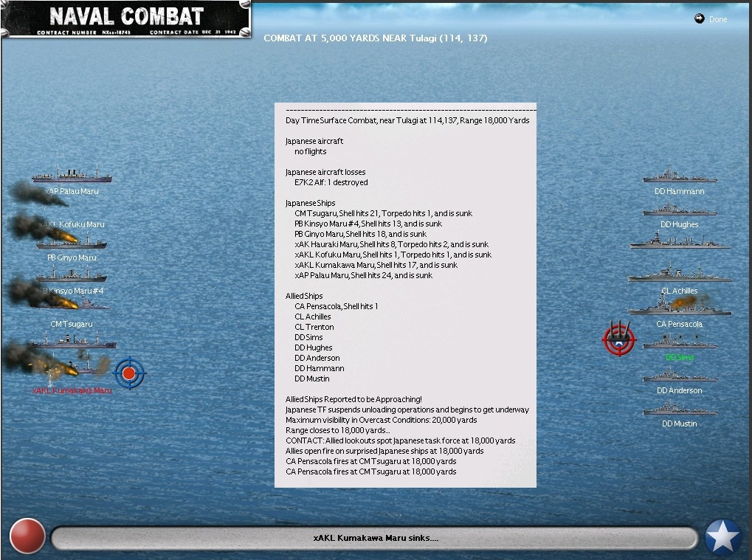Click the 'DD Hughes' label on the right
Screen dimensions: 752x560
pyautogui.click(x=680, y=224)
